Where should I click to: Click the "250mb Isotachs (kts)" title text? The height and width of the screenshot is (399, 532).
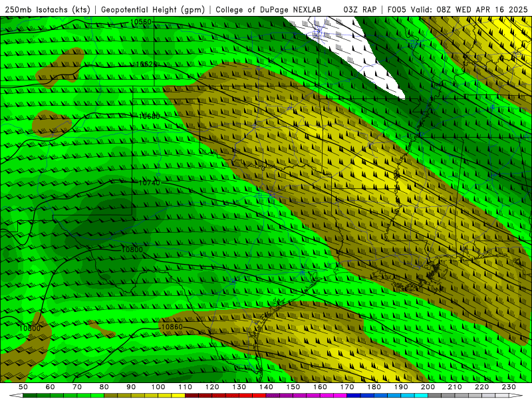[47, 10]
